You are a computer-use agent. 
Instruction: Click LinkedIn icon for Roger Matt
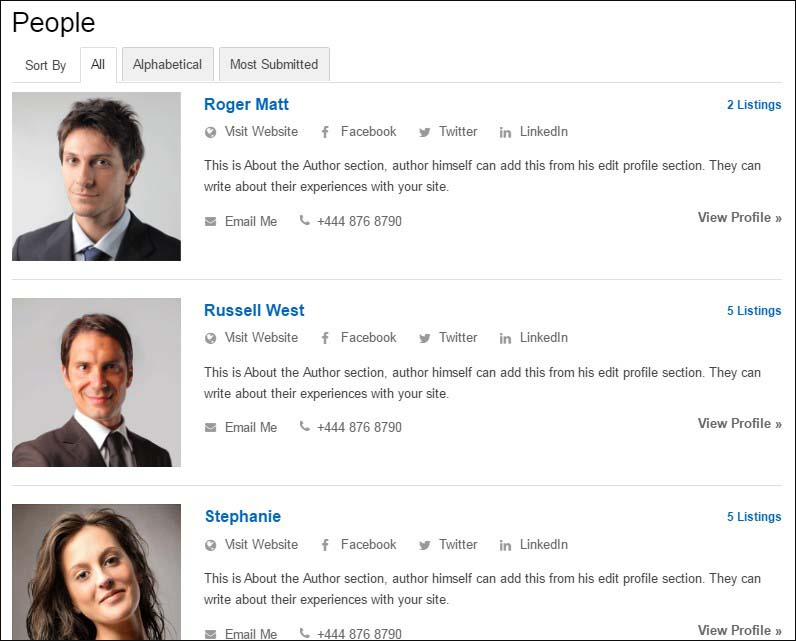coord(505,132)
